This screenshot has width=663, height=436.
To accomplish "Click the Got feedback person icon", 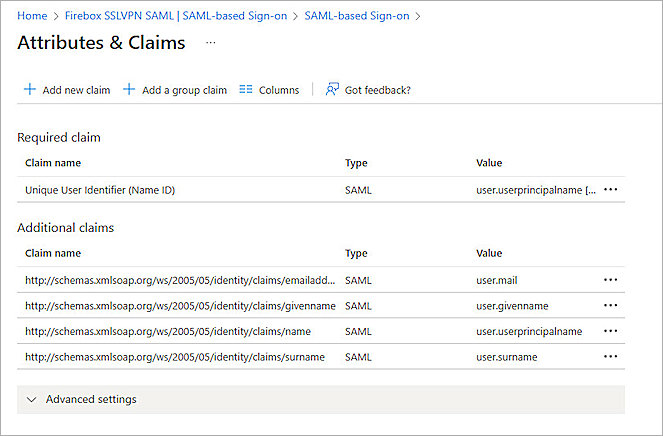I will [332, 90].
